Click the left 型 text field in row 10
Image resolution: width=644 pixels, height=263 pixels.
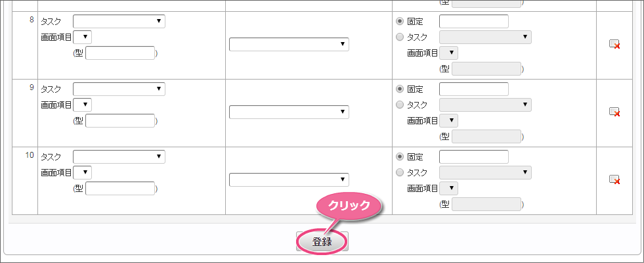point(120,189)
